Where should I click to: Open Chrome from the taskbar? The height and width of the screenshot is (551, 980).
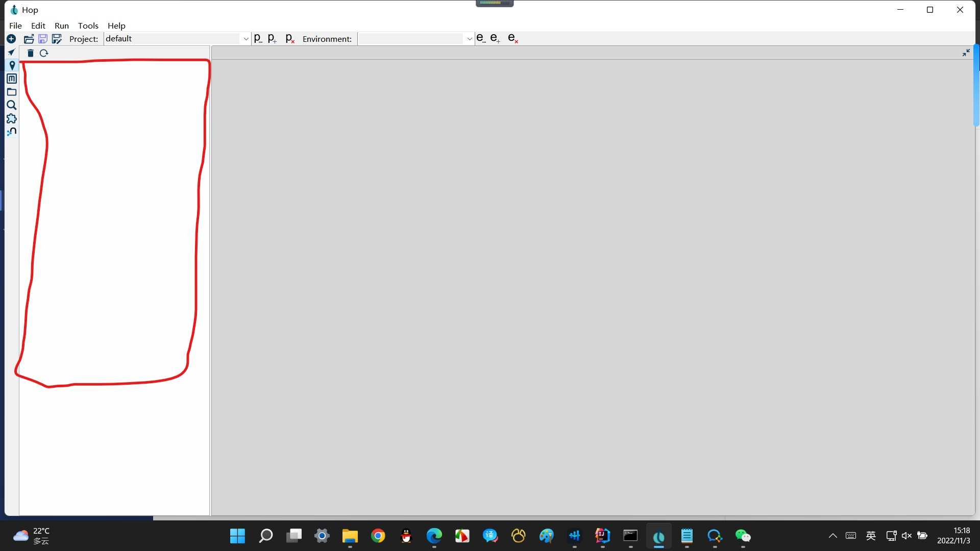click(378, 536)
